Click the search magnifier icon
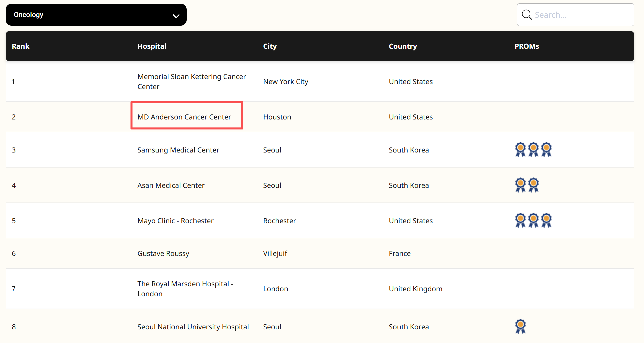 (x=527, y=15)
